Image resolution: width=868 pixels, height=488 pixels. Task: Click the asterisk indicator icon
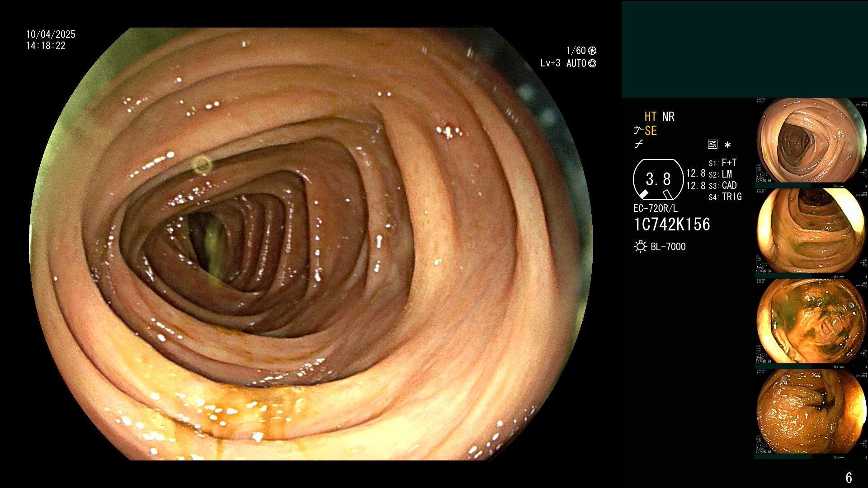click(727, 145)
